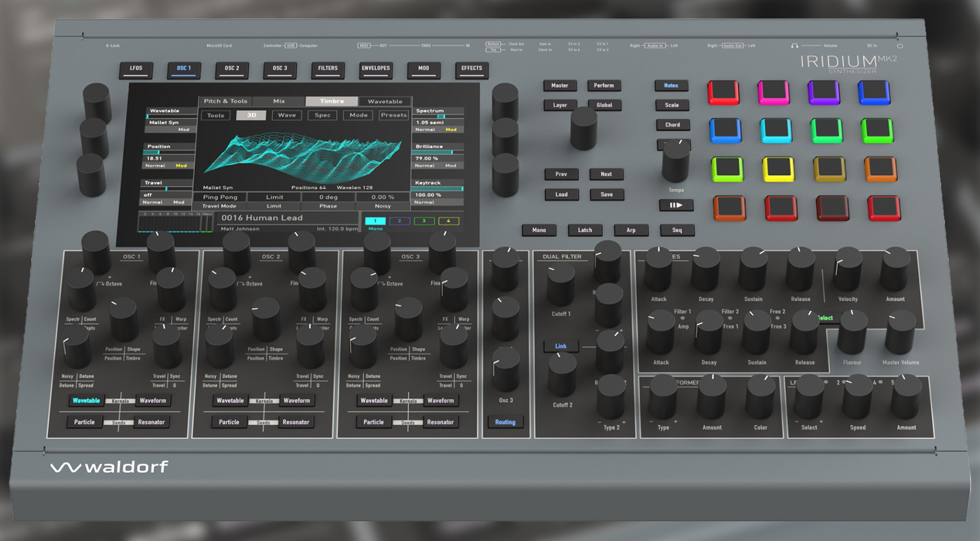Viewport: 980px width, 541px height.
Task: Toggle the dual filter Link button
Action: pos(561,346)
